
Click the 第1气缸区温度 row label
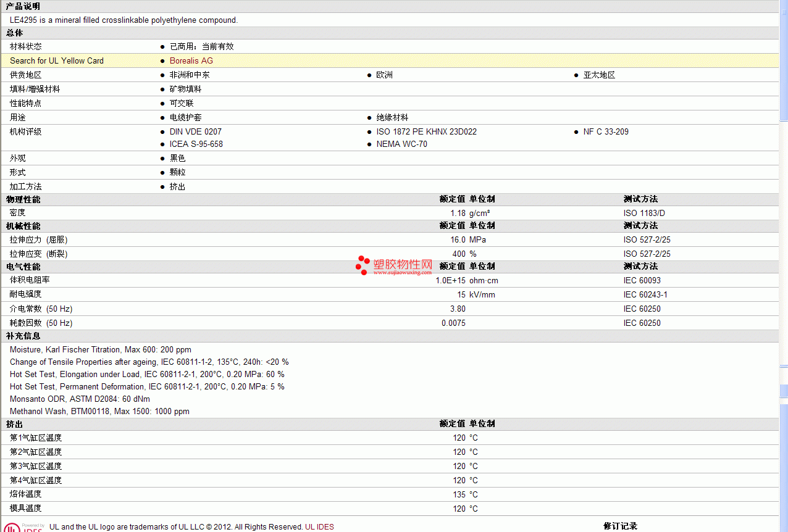(x=36, y=438)
